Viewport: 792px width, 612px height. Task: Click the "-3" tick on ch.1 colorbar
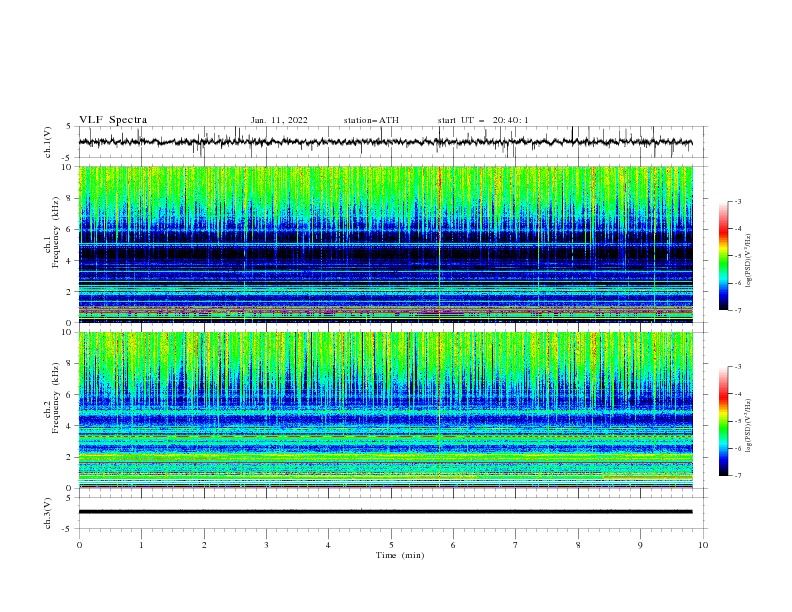tap(737, 201)
